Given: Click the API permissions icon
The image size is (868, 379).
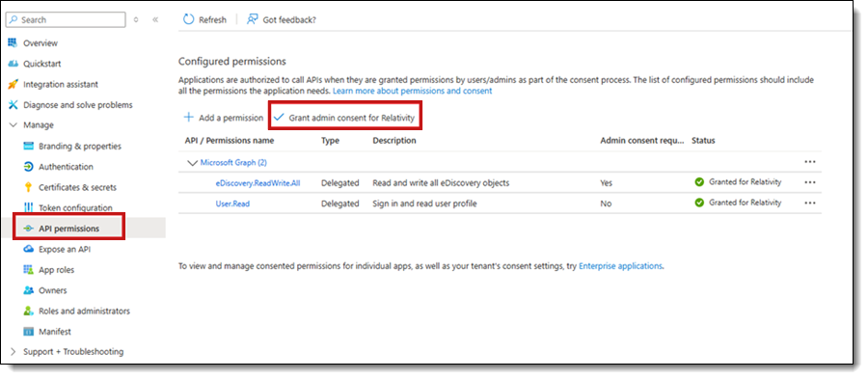Looking at the screenshot, I should [29, 229].
